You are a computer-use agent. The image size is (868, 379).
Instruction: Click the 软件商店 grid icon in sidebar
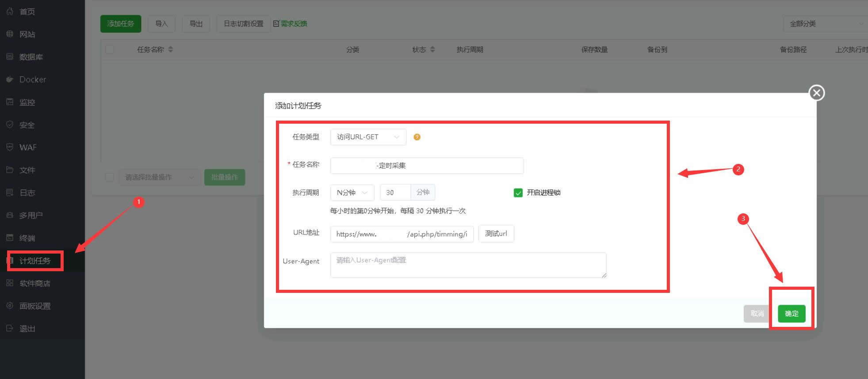click(x=10, y=283)
